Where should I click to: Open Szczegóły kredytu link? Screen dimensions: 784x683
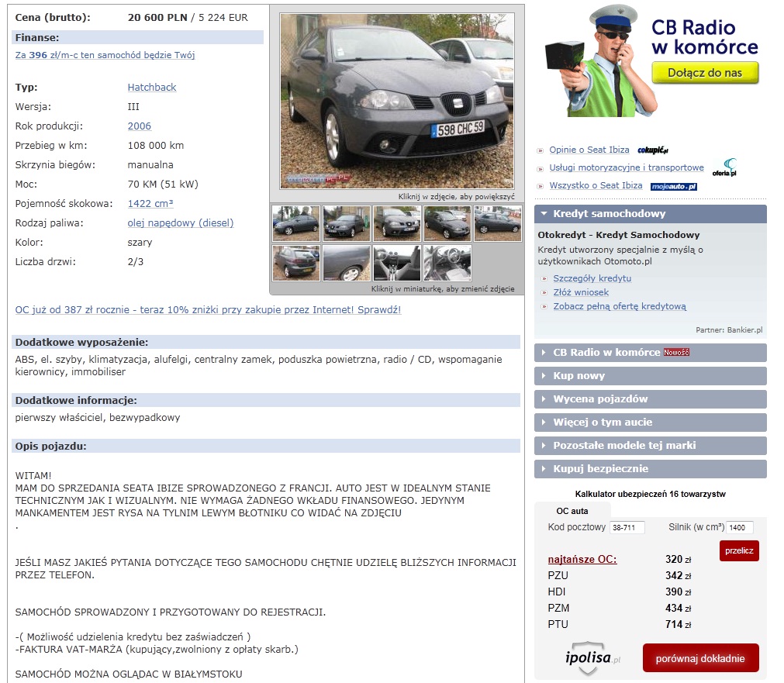(592, 278)
